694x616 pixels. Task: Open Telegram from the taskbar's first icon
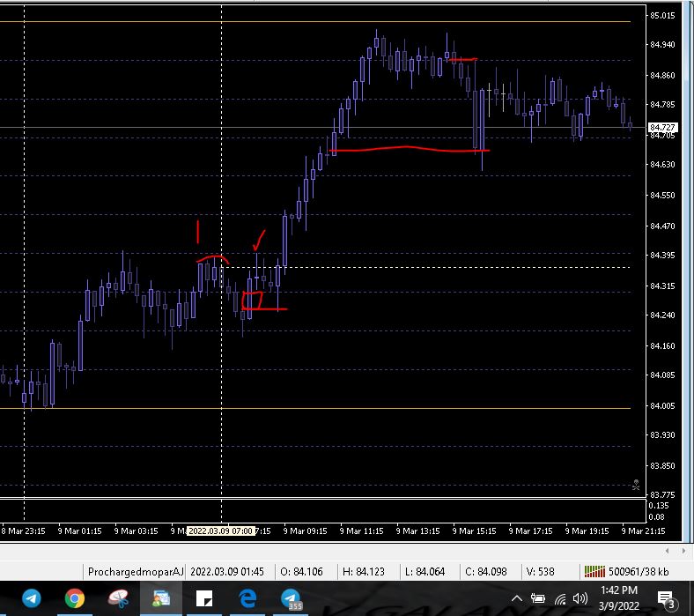tap(32, 598)
